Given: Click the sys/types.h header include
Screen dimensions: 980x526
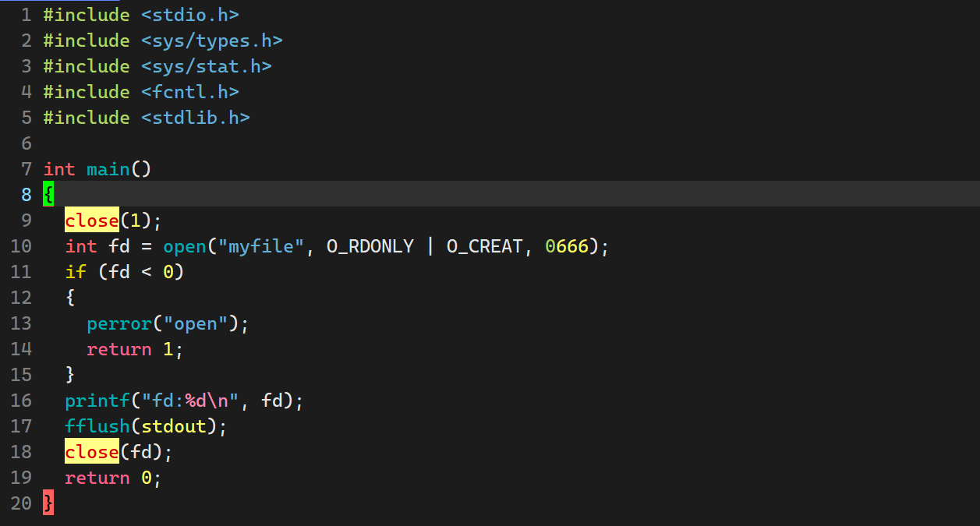Looking at the screenshot, I should click(211, 41).
